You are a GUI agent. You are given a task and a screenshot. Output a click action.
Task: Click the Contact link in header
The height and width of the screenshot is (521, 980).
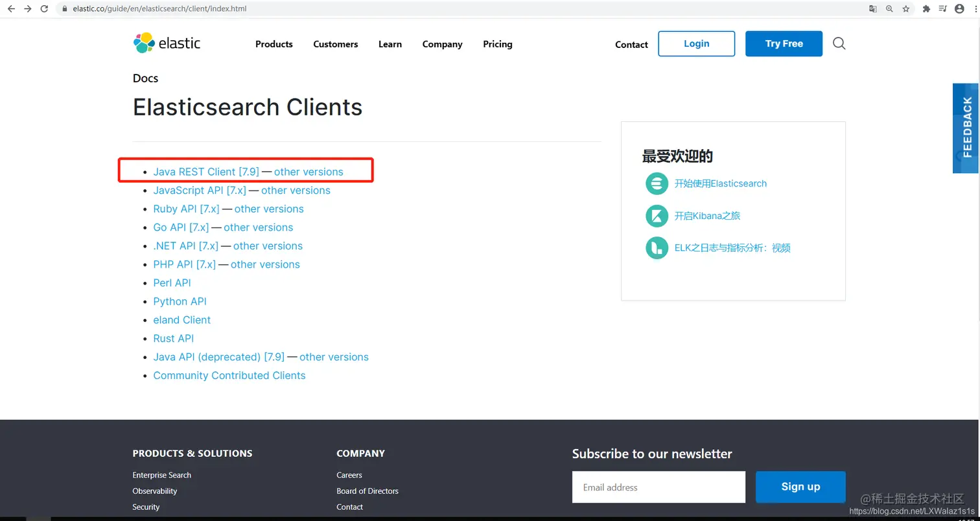[631, 45]
